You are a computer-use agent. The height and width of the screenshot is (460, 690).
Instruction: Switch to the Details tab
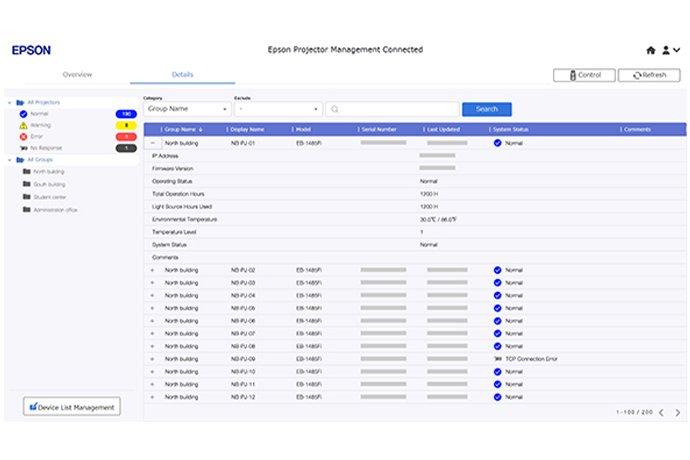183,75
